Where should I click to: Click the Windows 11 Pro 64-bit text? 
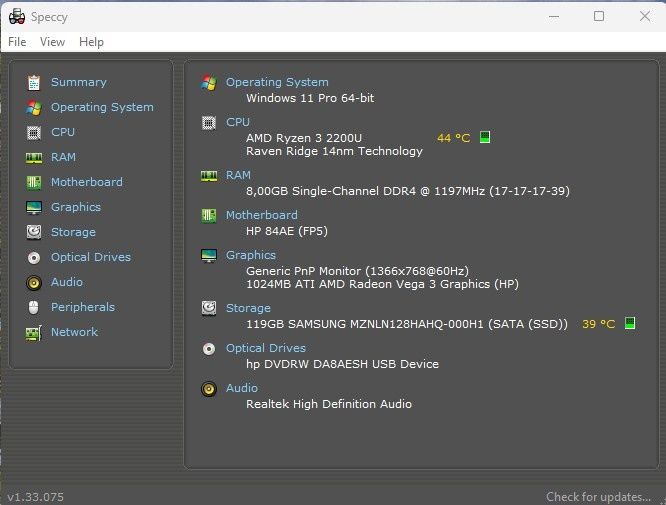pyautogui.click(x=310, y=98)
